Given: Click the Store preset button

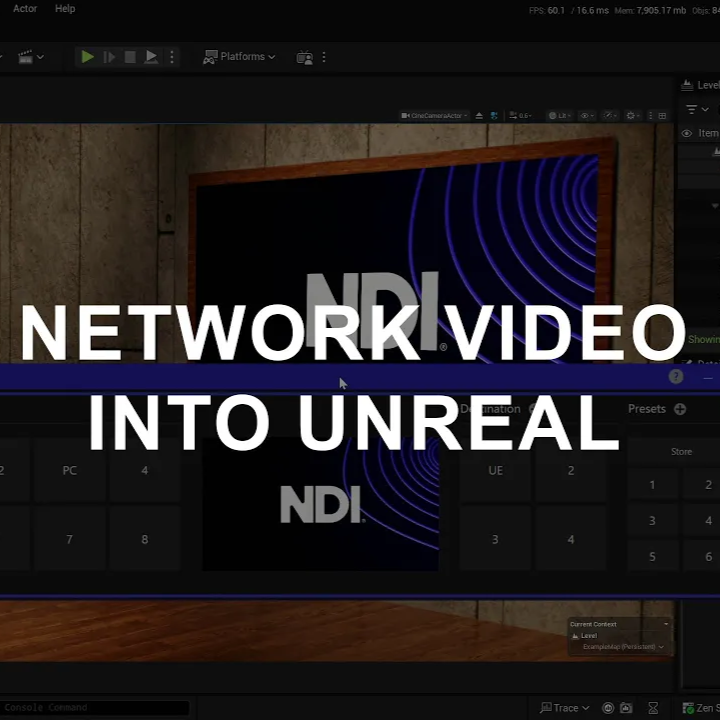Looking at the screenshot, I should (681, 452).
